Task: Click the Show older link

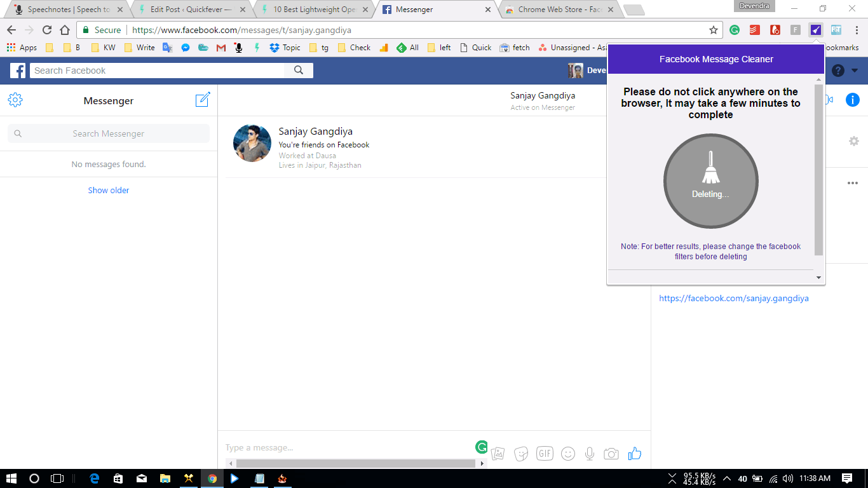Action: (109, 190)
